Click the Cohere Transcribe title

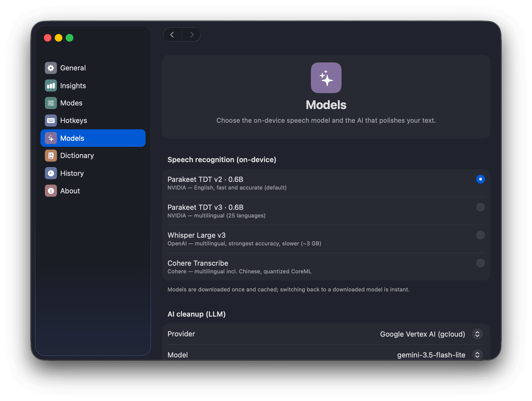(198, 263)
